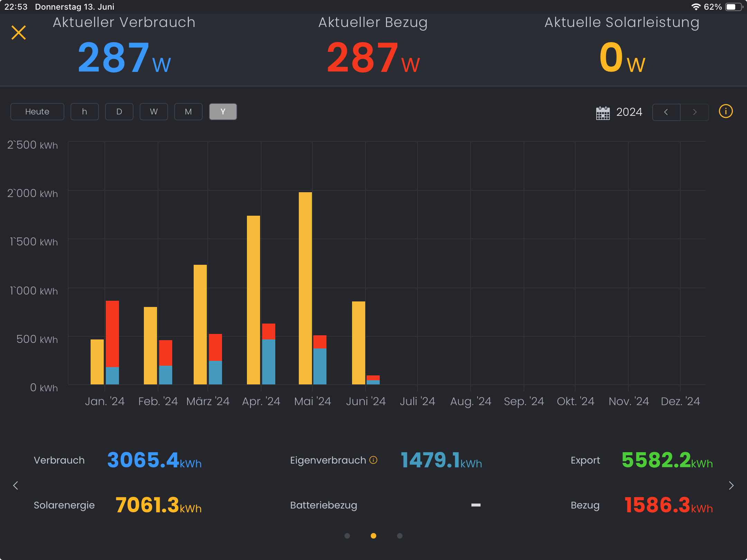This screenshot has width=747, height=560.
Task: Tap the red Jan. '24 Bezug bar
Action: (x=112, y=334)
